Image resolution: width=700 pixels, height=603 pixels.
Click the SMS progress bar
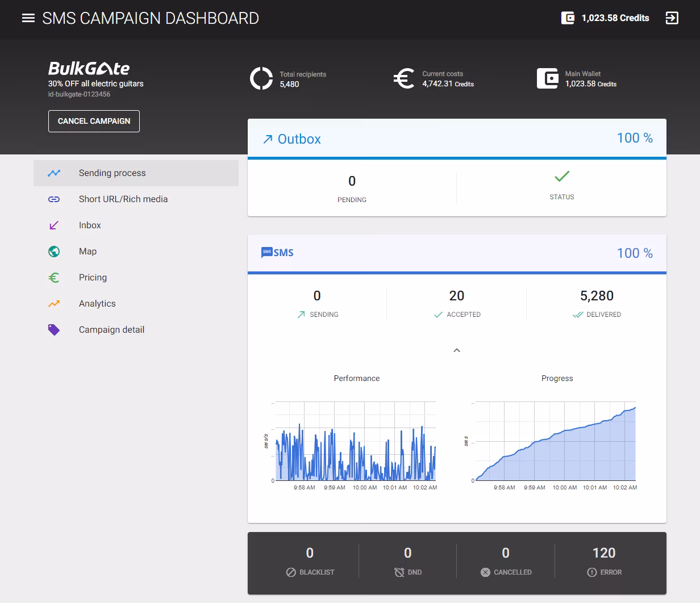(457, 273)
